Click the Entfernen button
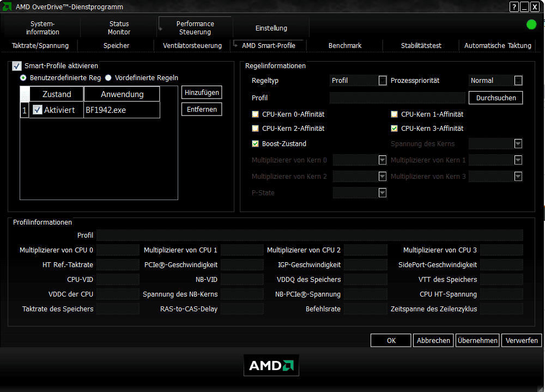The width and height of the screenshot is (545, 392). click(x=202, y=109)
